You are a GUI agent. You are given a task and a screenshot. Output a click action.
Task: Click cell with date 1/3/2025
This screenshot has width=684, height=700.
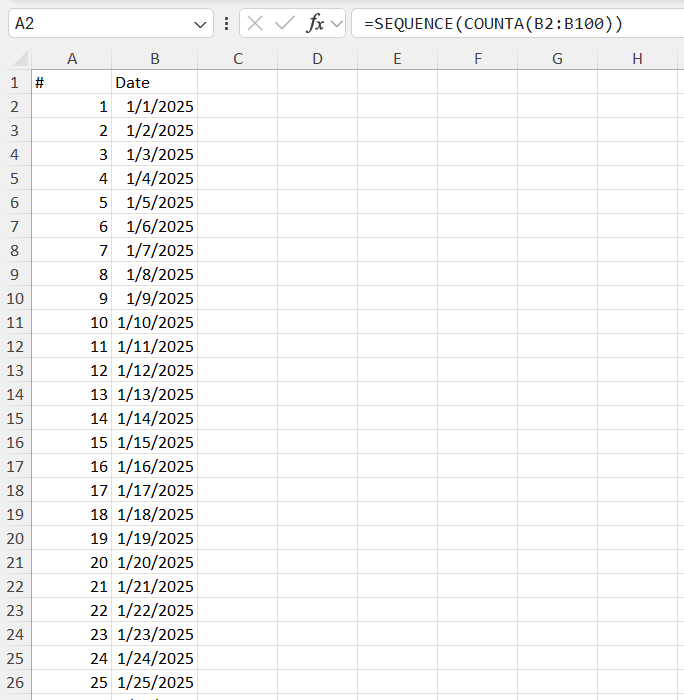click(x=154, y=154)
